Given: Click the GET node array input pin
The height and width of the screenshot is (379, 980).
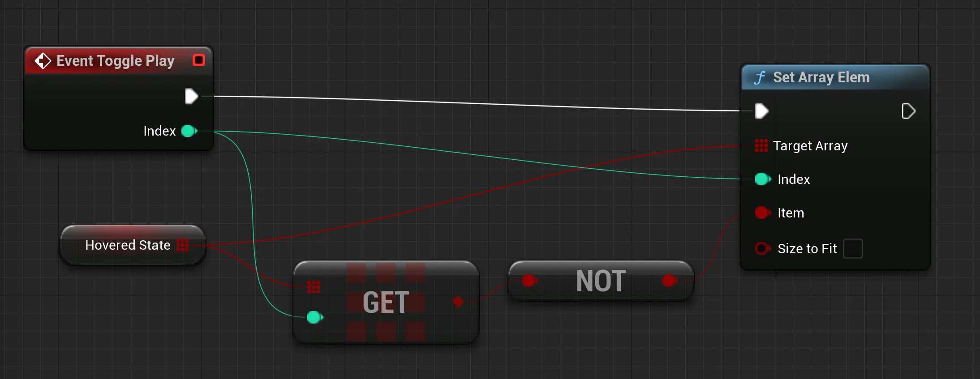Looking at the screenshot, I should [314, 287].
